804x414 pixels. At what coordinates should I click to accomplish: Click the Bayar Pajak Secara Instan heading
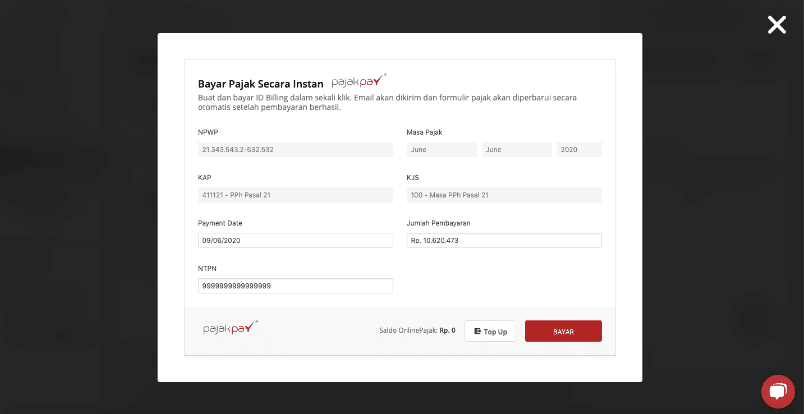pyautogui.click(x=260, y=84)
